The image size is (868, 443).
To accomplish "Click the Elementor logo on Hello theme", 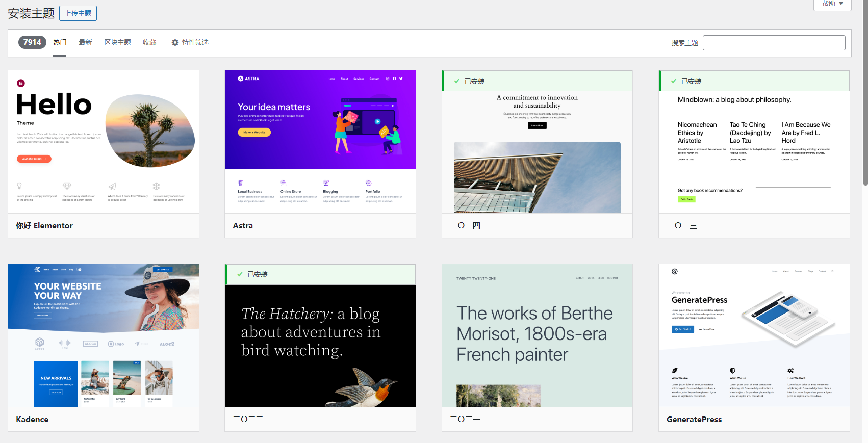I will (x=21, y=83).
